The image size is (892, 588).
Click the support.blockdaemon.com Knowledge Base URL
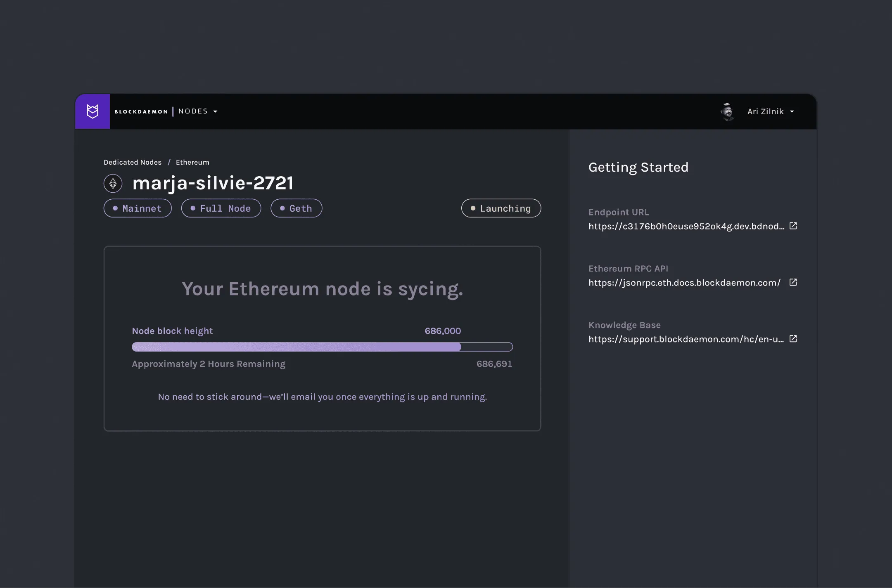pos(686,339)
